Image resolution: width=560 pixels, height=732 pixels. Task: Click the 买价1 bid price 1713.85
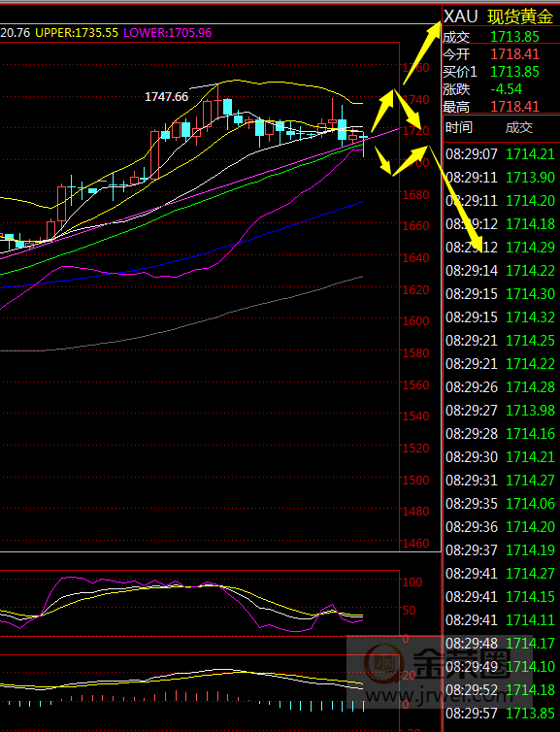(514, 72)
